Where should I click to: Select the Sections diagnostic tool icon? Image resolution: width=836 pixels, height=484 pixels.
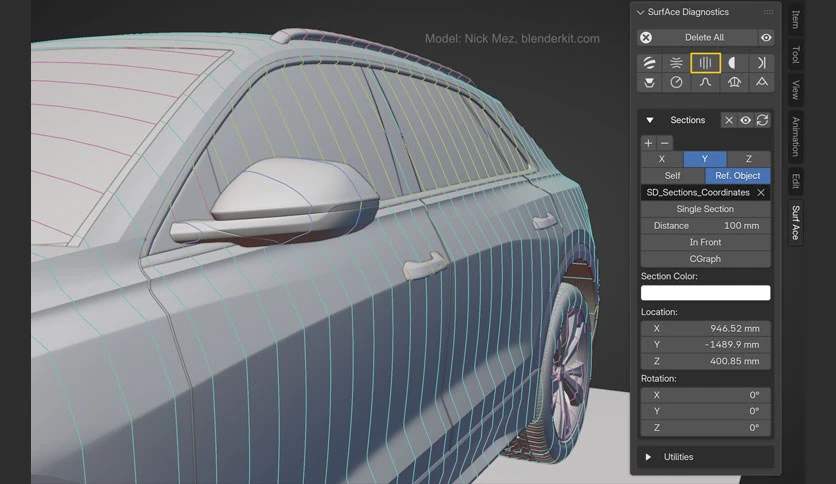click(x=705, y=63)
